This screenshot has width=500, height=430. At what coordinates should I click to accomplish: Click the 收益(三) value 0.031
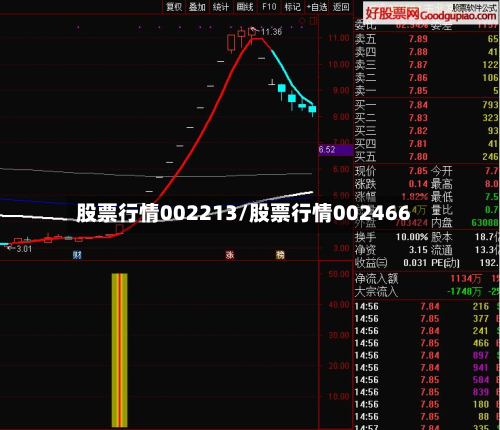415,263
